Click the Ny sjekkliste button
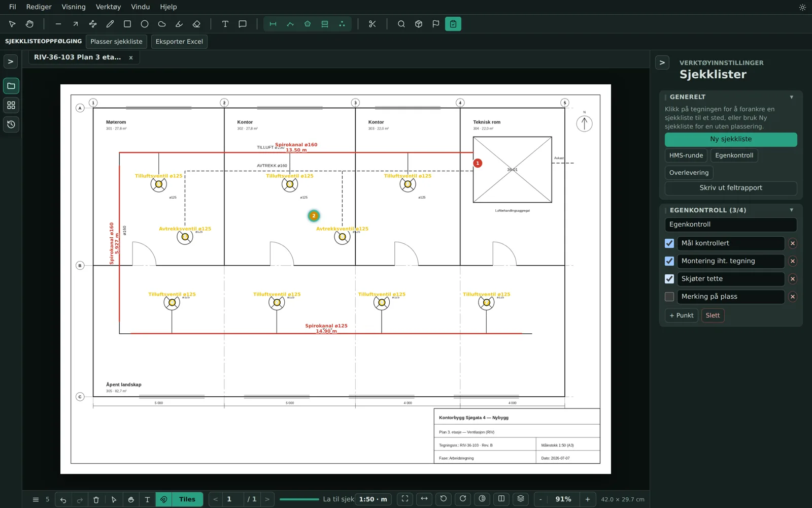The height and width of the screenshot is (508, 812). [x=731, y=139]
